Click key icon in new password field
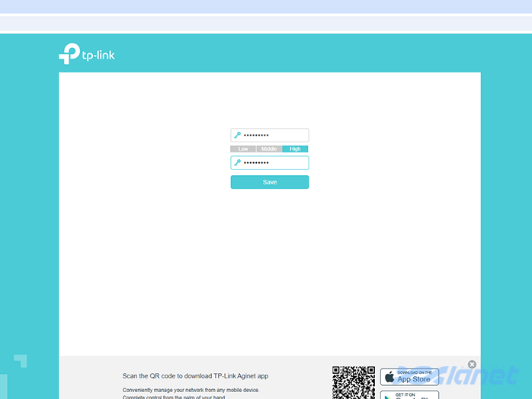The height and width of the screenshot is (399, 532). [238, 135]
